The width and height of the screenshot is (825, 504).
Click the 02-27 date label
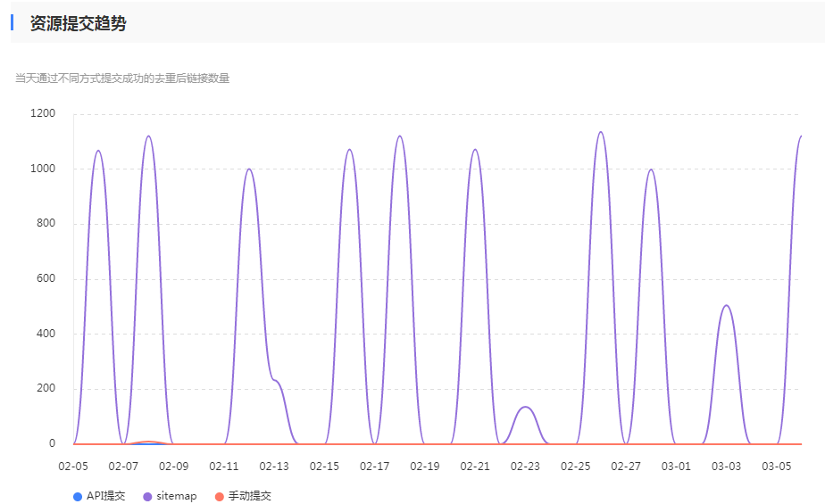[626, 467]
